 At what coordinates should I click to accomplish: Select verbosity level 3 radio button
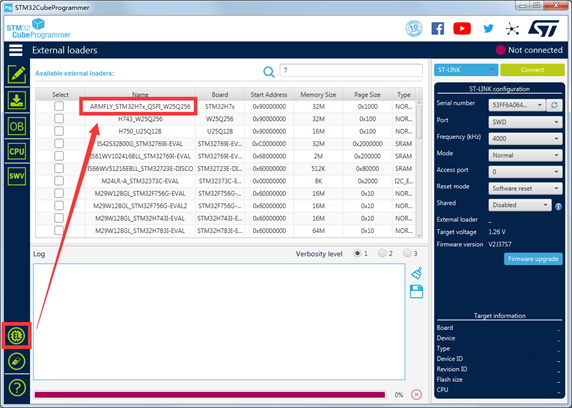pos(407,253)
